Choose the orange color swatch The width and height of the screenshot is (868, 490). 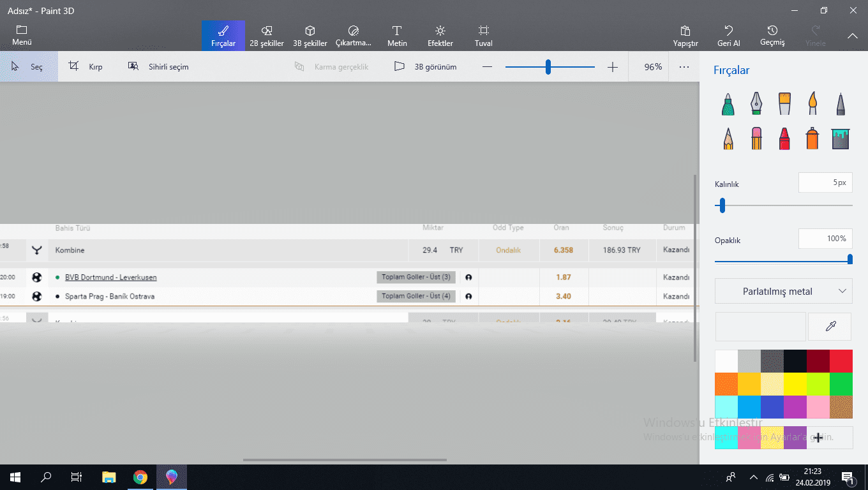[726, 384]
